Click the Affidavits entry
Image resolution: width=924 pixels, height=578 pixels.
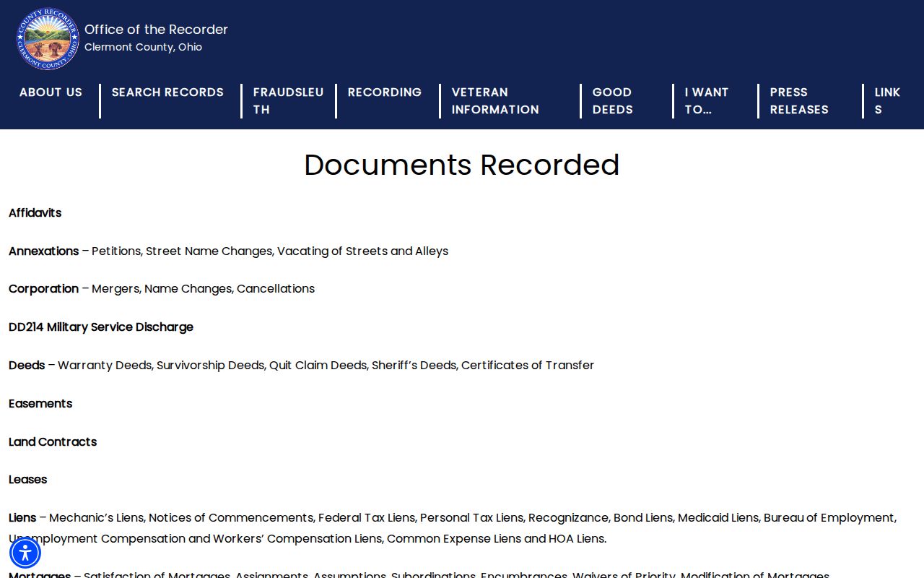click(x=35, y=213)
